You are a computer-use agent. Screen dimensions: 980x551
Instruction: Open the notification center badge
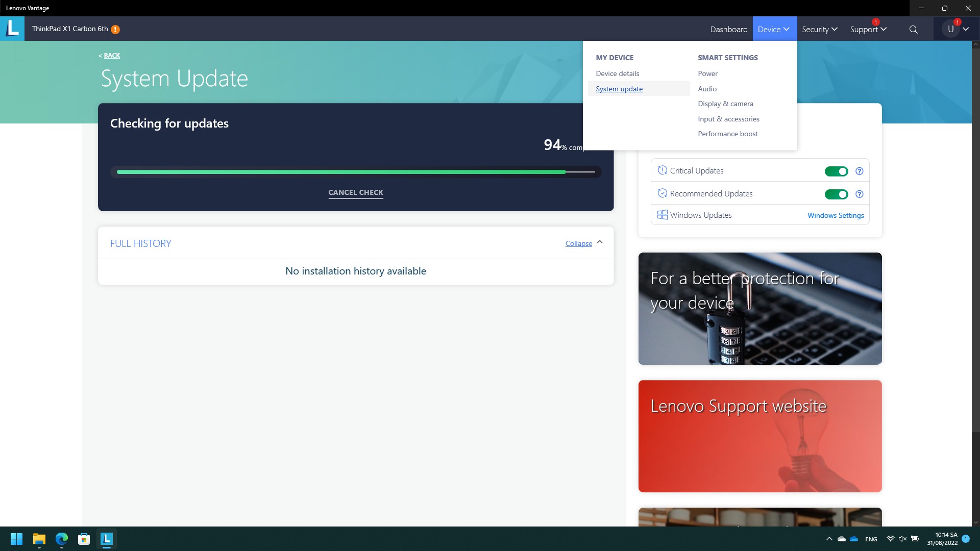pos(966,539)
